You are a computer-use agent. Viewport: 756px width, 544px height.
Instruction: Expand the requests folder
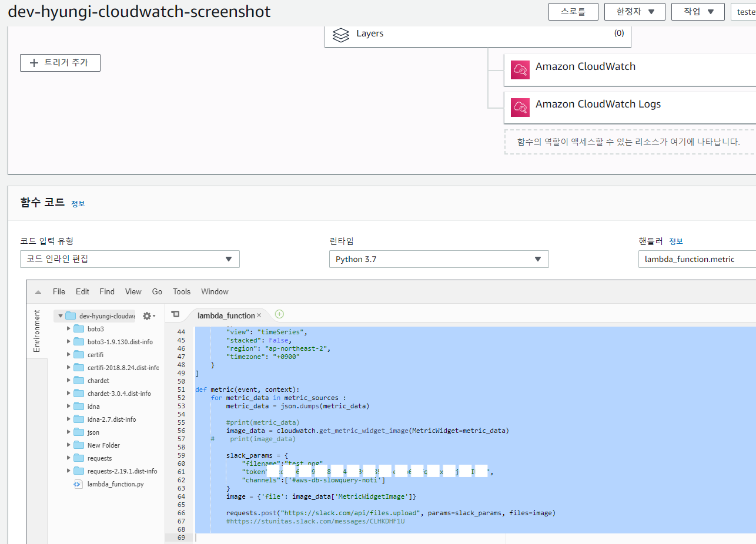(x=68, y=458)
